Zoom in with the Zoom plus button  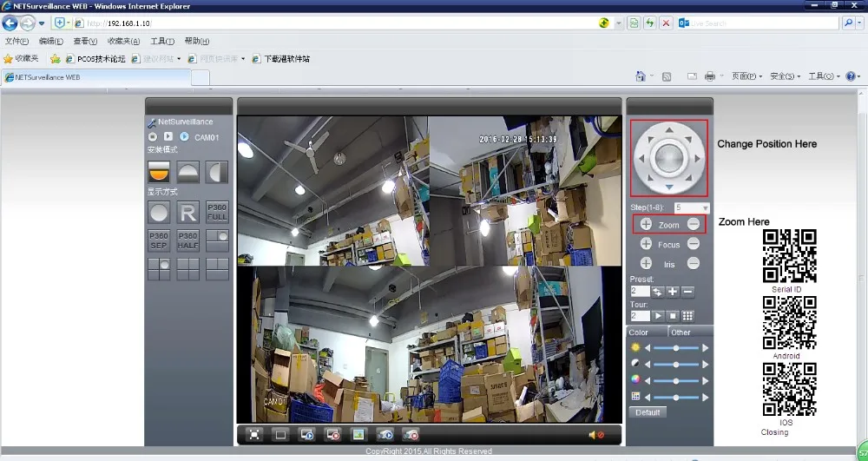(646, 225)
